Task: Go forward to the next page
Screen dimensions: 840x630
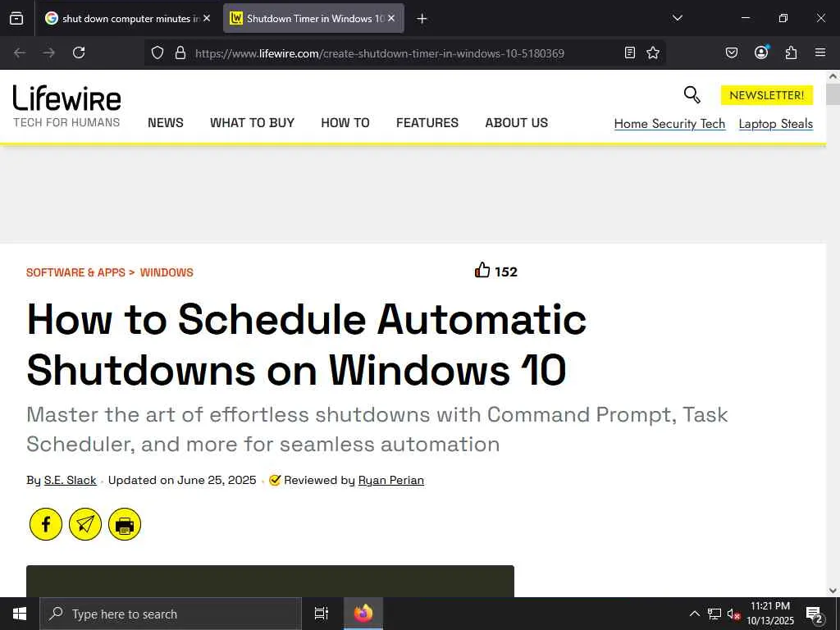Action: [x=49, y=52]
